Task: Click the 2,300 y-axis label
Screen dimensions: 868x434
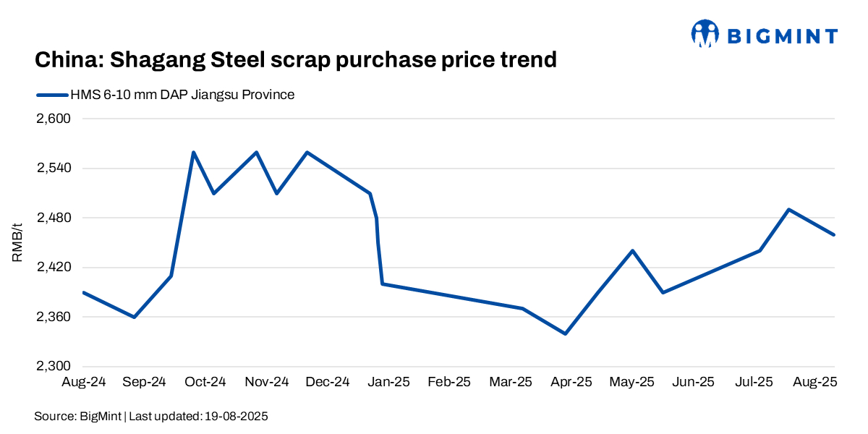Action: pyautogui.click(x=53, y=367)
